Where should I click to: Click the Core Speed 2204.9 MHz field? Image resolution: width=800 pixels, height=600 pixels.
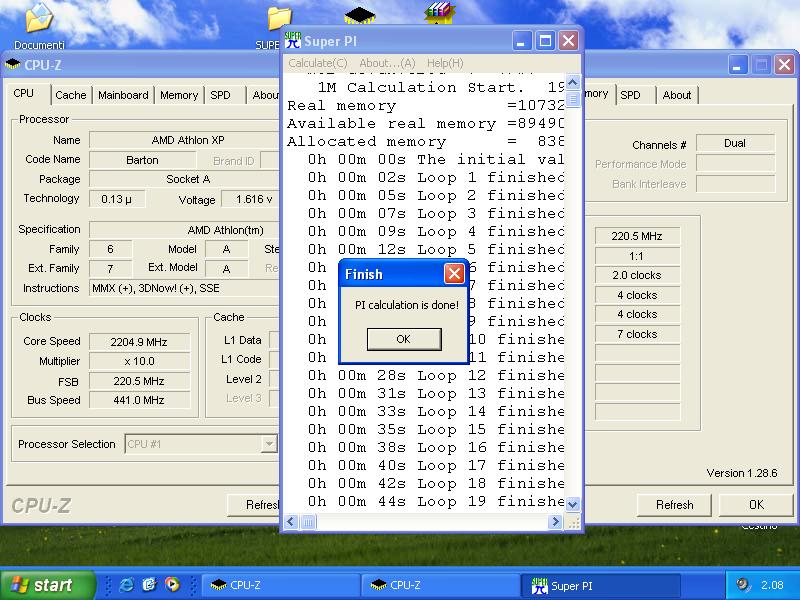tap(139, 342)
